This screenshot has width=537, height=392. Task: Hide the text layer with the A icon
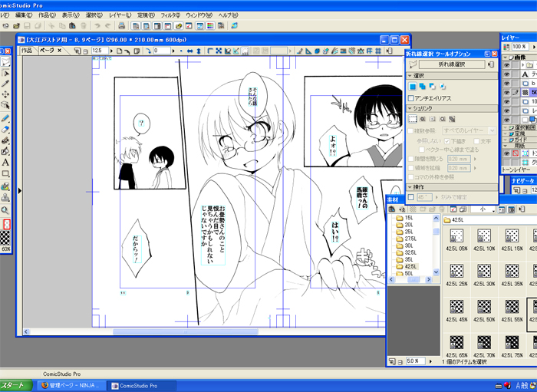click(506, 74)
